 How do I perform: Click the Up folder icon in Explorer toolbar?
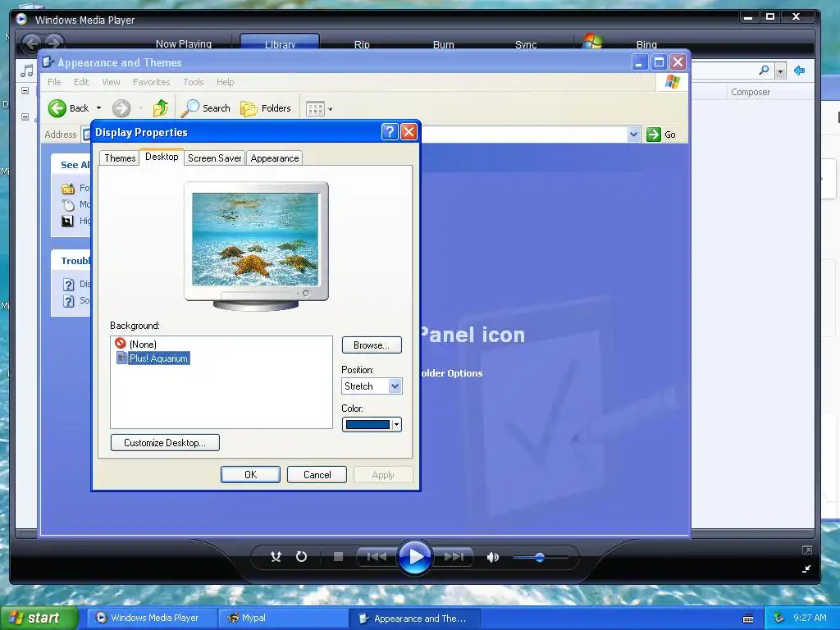160,108
